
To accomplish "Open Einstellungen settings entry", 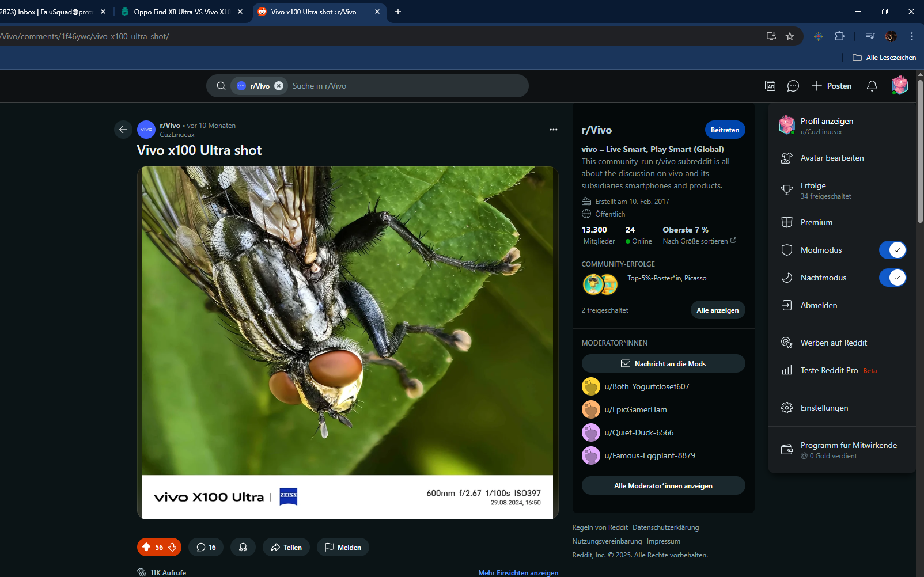I will 842,408.
